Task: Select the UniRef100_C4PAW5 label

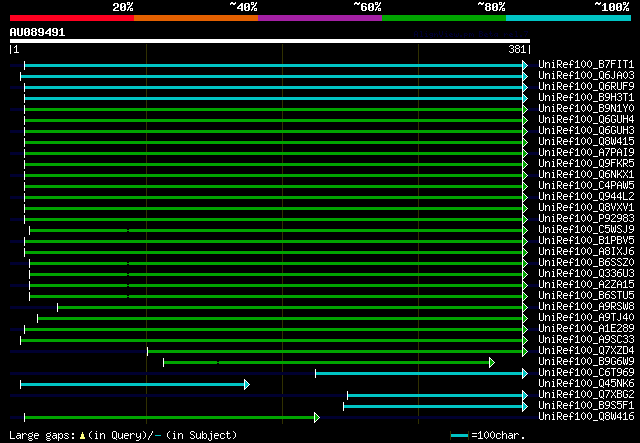Action: coord(586,186)
